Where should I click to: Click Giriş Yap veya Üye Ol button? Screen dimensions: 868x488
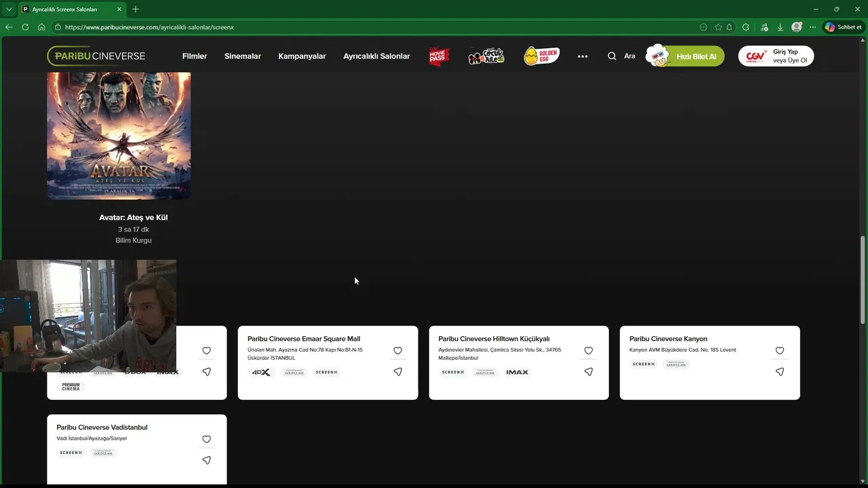point(776,56)
